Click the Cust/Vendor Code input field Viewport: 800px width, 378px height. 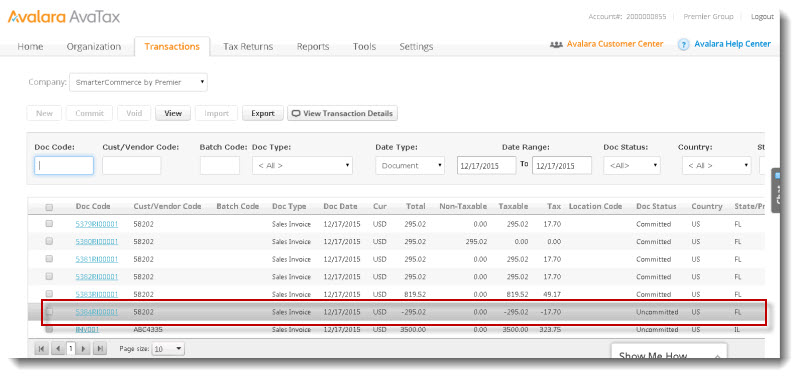click(132, 165)
